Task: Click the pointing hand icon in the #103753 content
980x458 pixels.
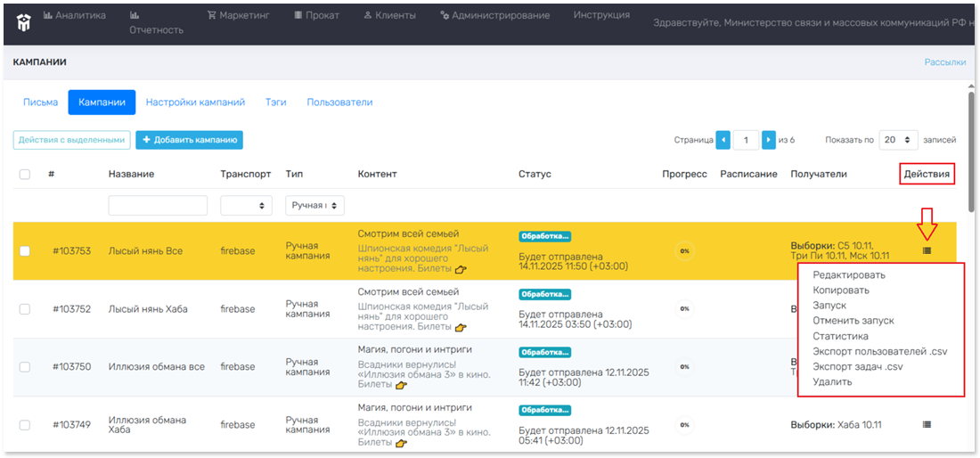Action: tap(461, 269)
